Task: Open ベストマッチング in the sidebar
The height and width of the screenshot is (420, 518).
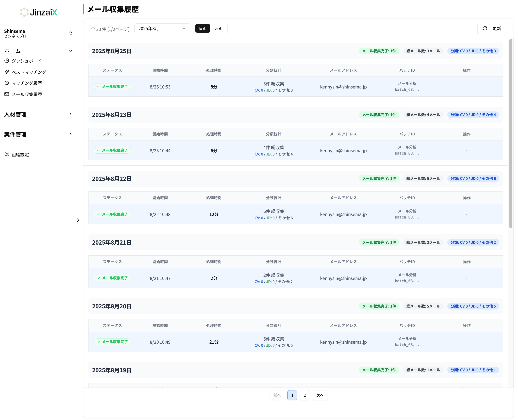Action: (29, 72)
